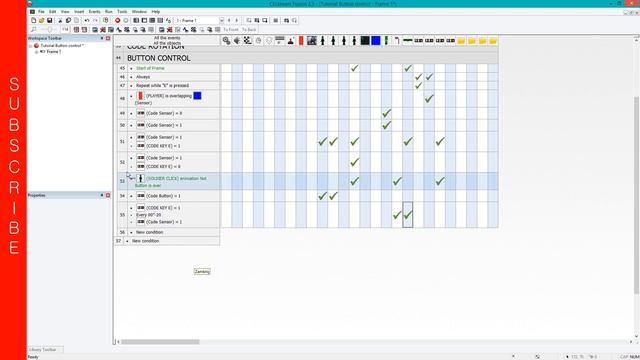This screenshot has width=640, height=360.
Task: Create a new application with the New icon
Action: coord(33,20)
